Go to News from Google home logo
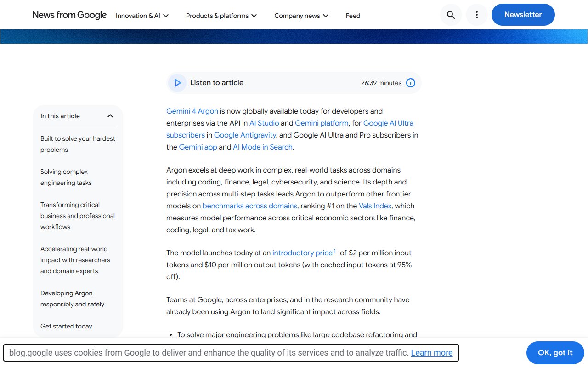588x368 pixels. point(69,15)
